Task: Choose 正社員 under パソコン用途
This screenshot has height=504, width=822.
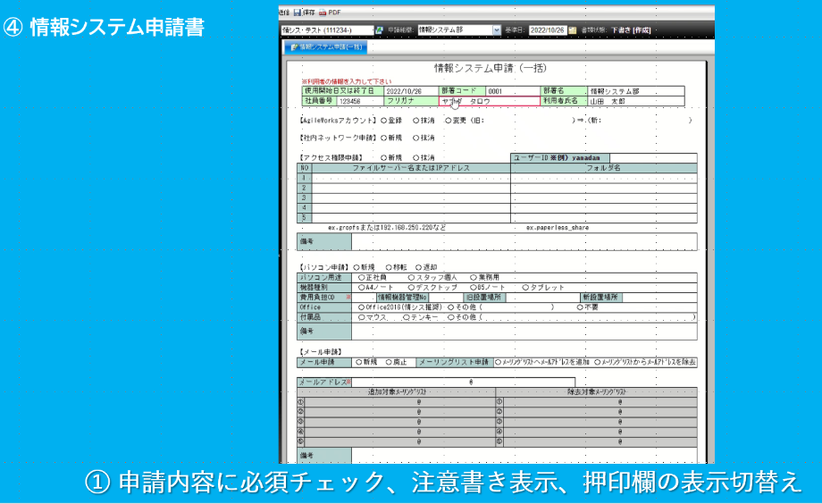Action: [x=362, y=277]
